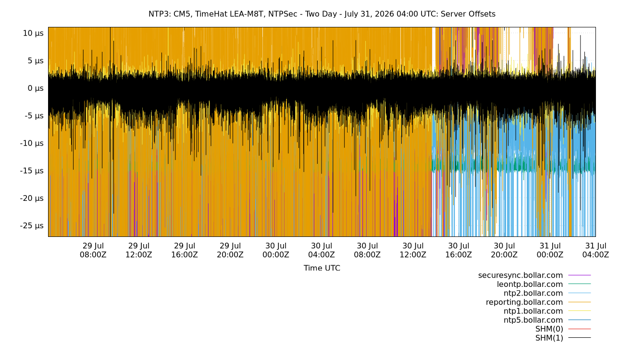Click the ntp5.bollar.com legend entry

point(533,320)
